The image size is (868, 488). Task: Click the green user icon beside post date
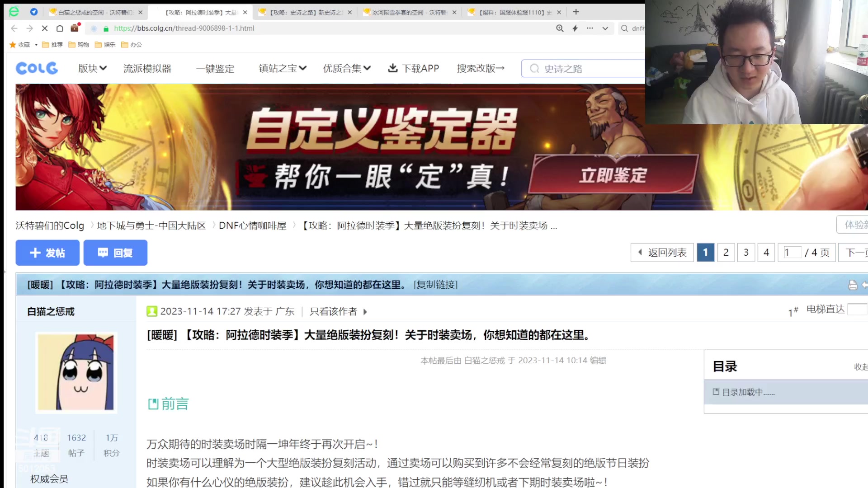(152, 311)
